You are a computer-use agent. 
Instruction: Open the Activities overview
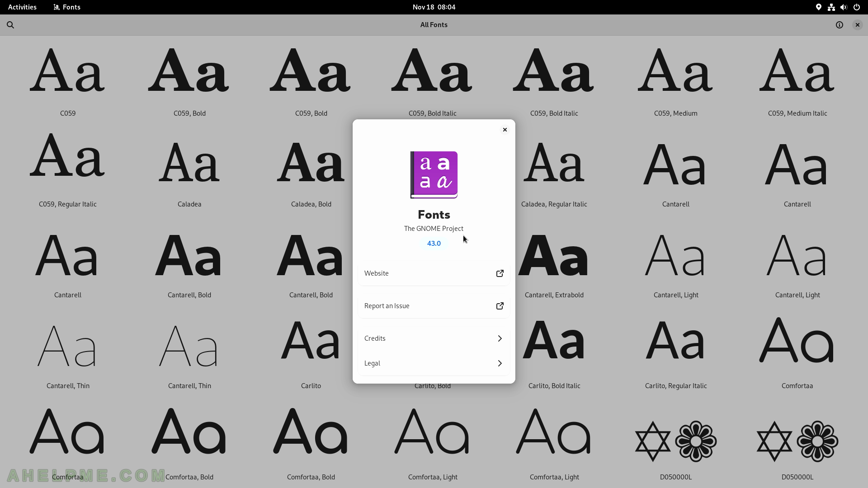(x=22, y=7)
